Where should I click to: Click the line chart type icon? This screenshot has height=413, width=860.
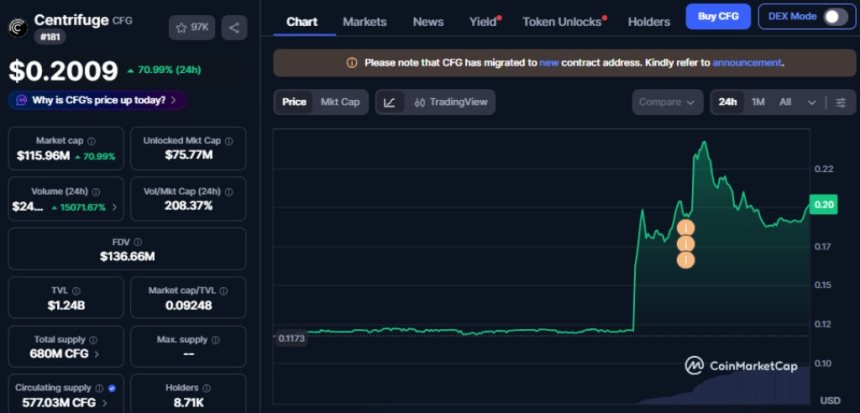pyautogui.click(x=389, y=102)
